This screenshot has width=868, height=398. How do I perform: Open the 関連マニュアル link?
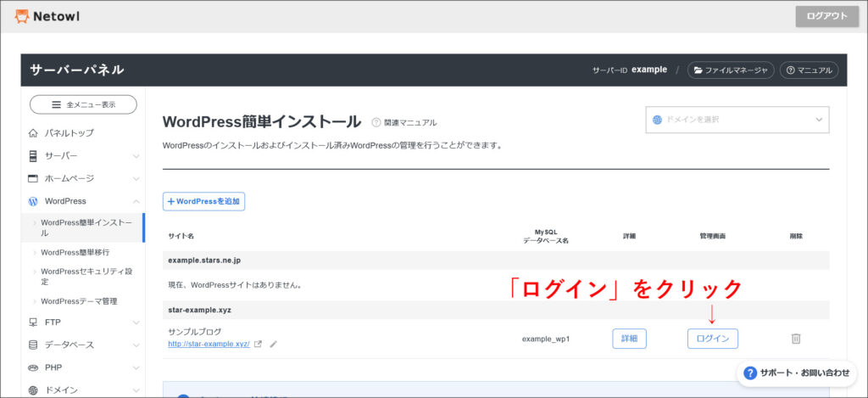tap(410, 122)
